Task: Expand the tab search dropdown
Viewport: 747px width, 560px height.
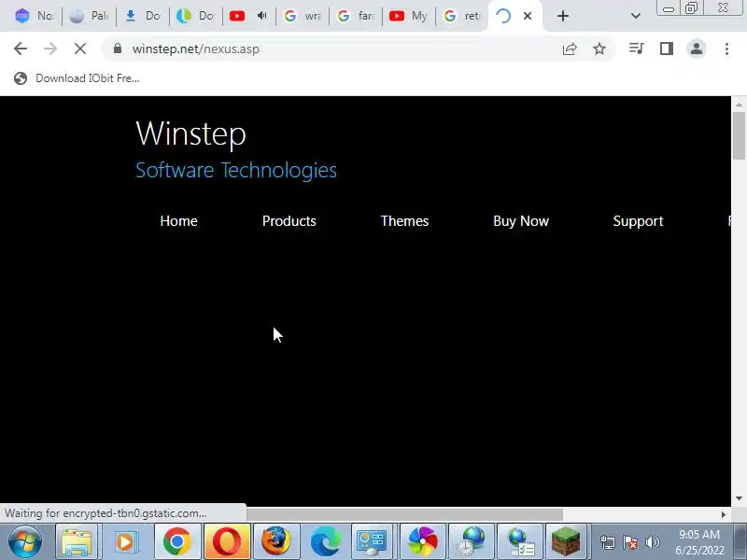Action: 636,16
